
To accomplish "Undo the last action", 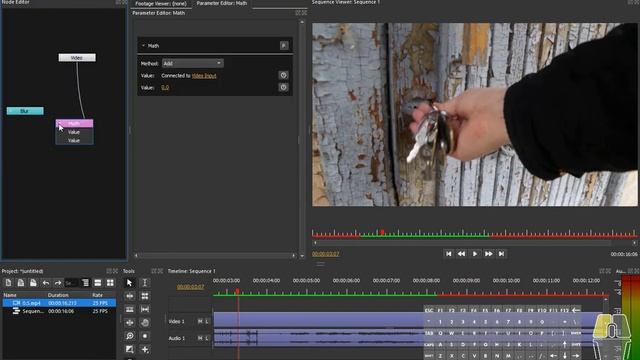I will tap(46, 283).
